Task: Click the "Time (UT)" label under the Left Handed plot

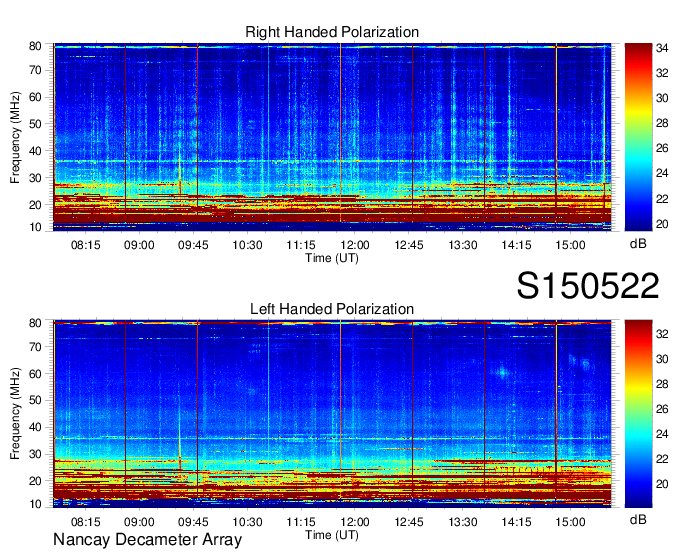Action: (332, 535)
